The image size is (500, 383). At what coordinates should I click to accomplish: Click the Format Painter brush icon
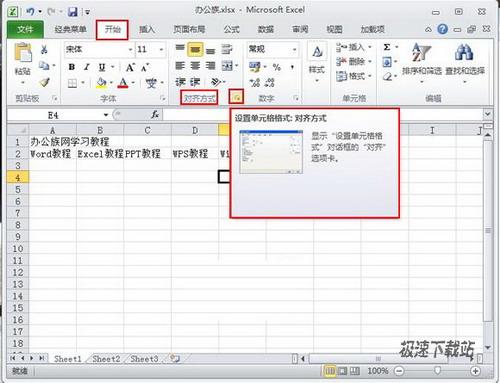[45, 82]
